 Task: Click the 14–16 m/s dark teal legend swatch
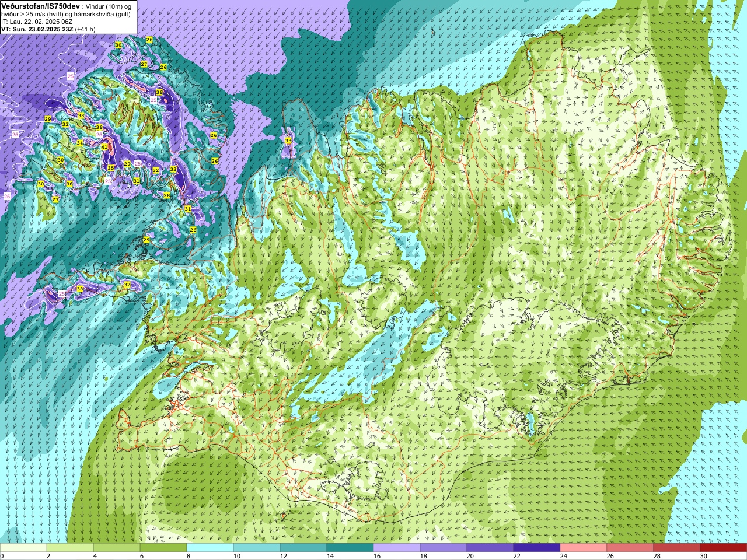click(x=350, y=548)
